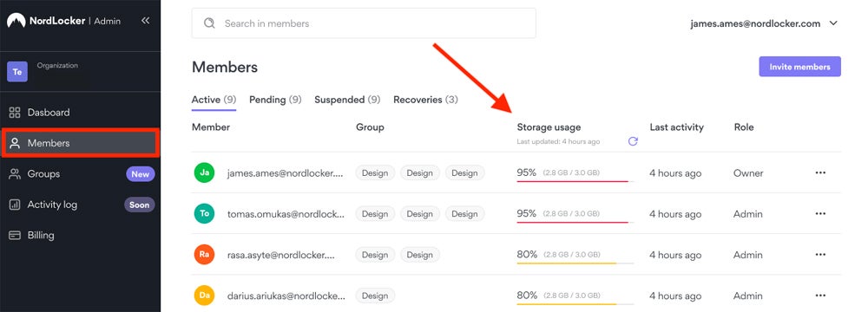
Task: Click the Invite members button
Action: point(800,67)
